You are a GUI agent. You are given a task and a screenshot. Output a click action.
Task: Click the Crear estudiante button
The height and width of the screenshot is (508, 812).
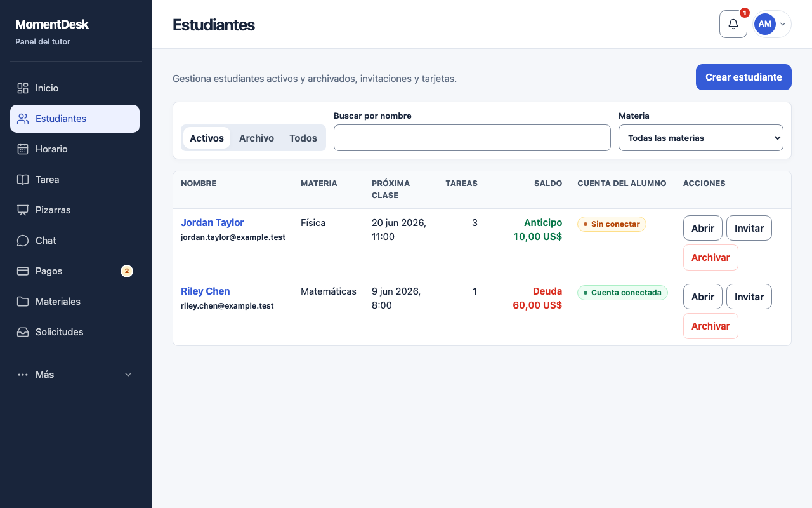743,77
